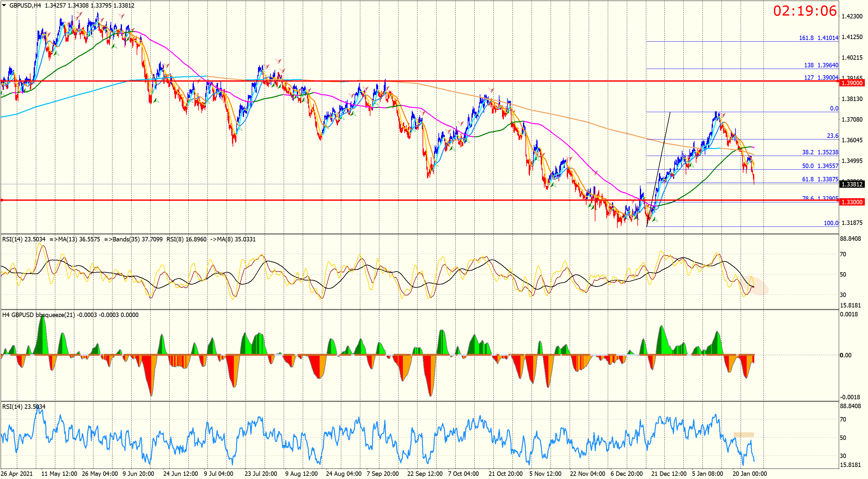Click the red countdown timer 02:19:06
Image resolution: width=868 pixels, height=479 pixels.
[x=805, y=11]
